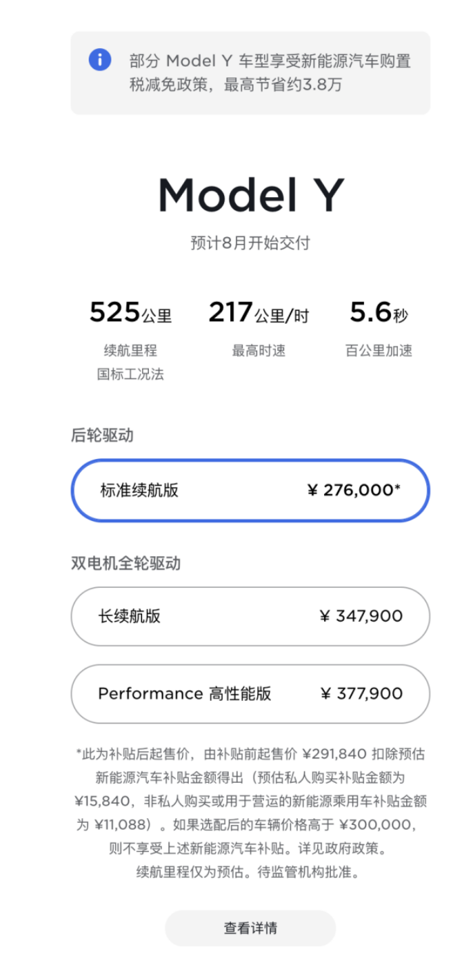Screen dimensions: 473x980
Task: Click the 预计8月开始交付 delivery text
Action: 250,242
